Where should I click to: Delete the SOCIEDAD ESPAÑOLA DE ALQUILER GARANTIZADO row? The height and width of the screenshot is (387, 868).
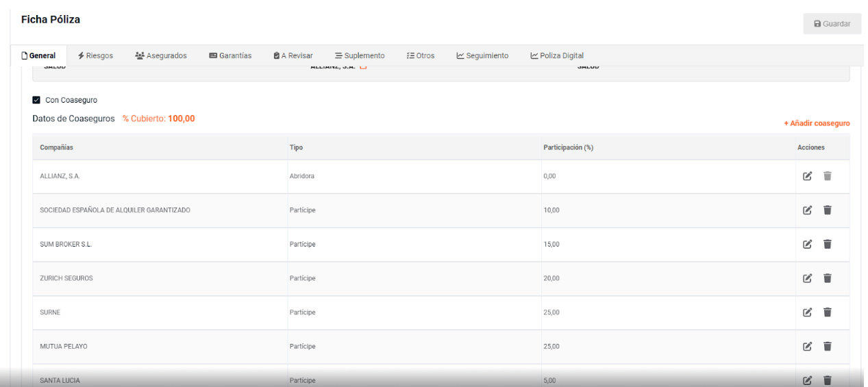[827, 210]
